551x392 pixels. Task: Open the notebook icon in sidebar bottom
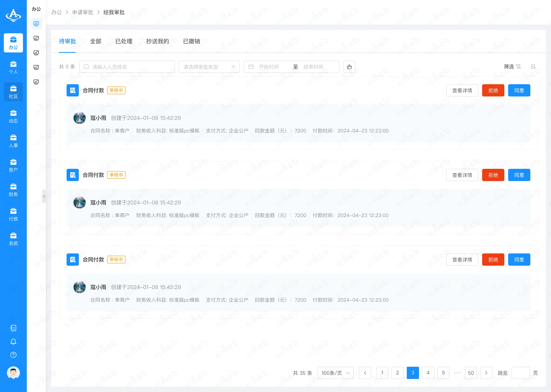tap(13, 328)
